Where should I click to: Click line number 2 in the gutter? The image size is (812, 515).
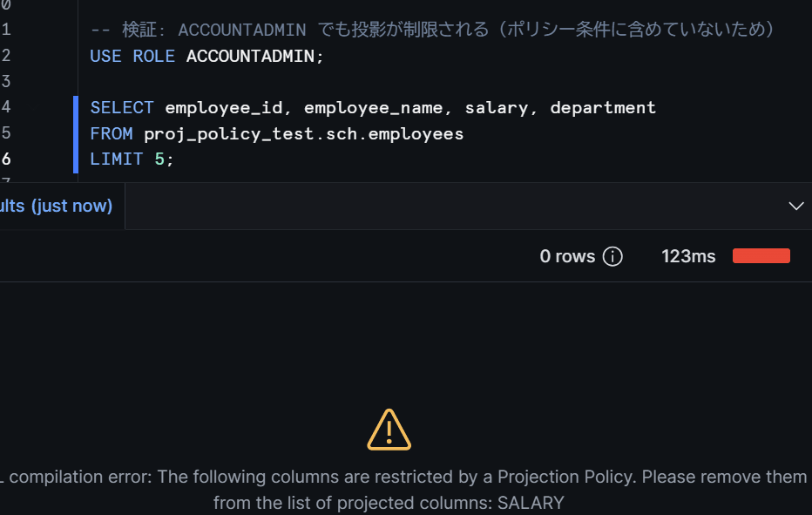pos(6,55)
